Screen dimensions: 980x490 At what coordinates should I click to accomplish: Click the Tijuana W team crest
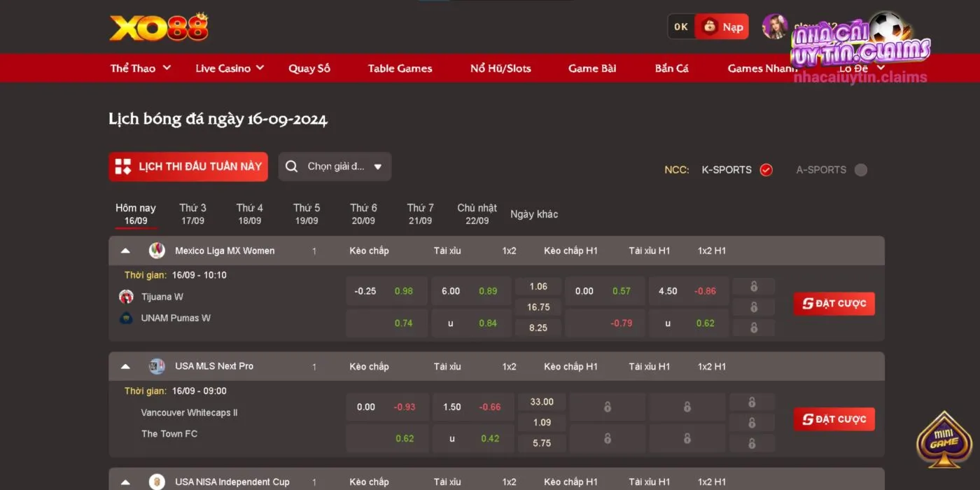126,297
